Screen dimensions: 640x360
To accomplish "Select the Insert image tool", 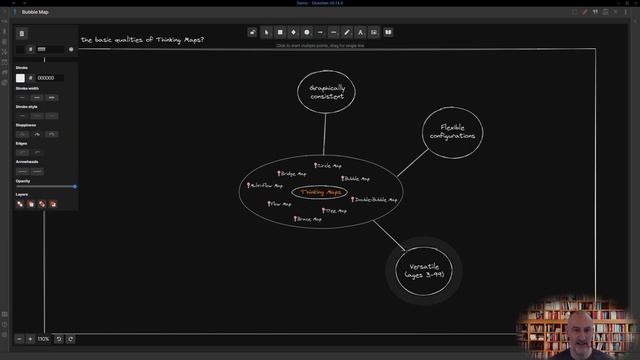I will [374, 32].
